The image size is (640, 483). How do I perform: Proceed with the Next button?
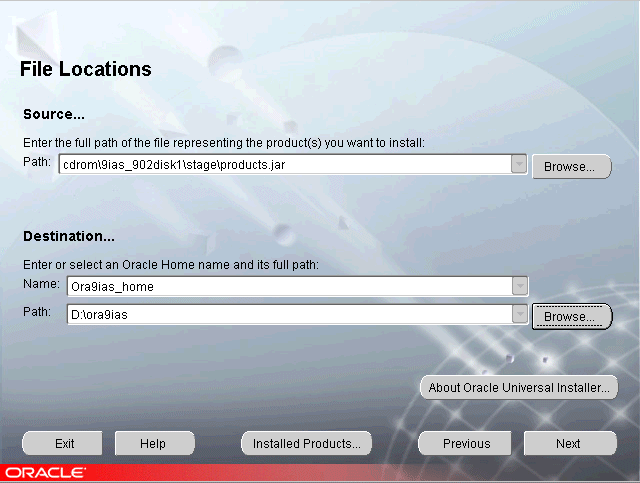570,443
